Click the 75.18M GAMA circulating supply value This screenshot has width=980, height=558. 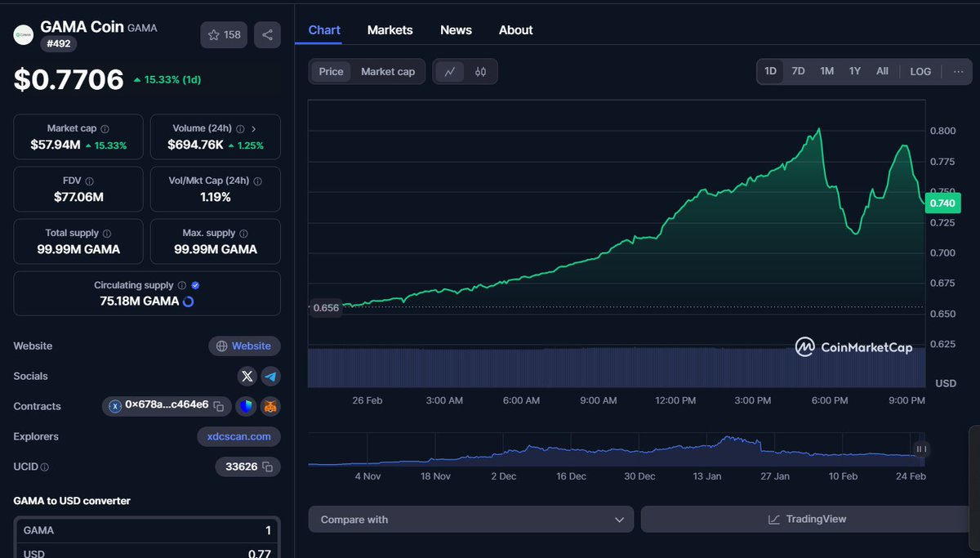point(140,301)
